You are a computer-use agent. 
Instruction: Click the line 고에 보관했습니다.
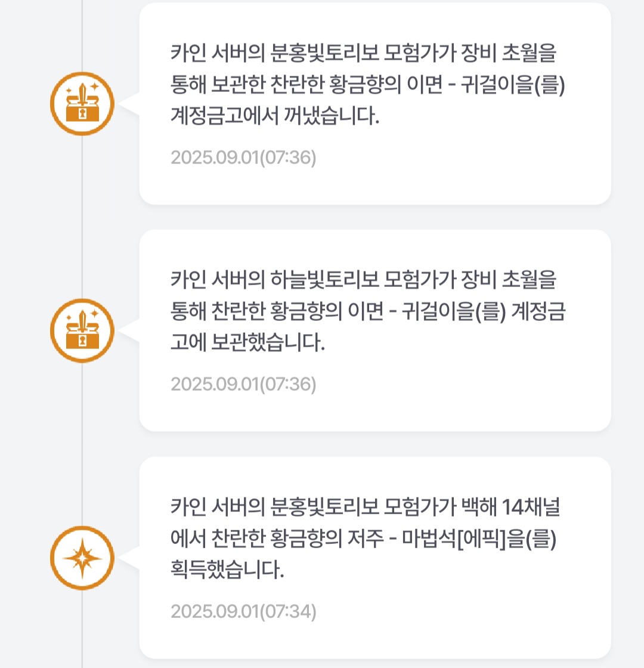pyautogui.click(x=247, y=342)
